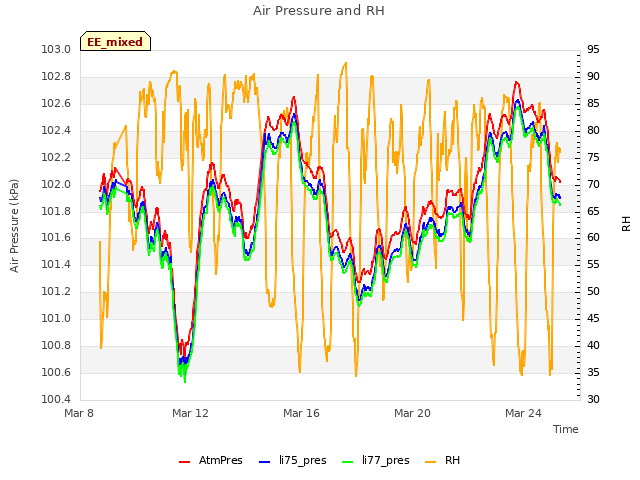Click the chart title Air Pressure and RH

coord(319,11)
